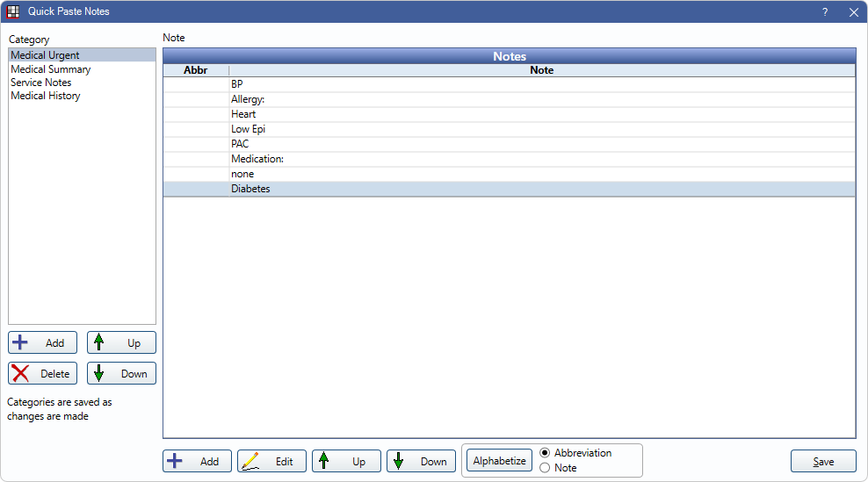
Task: Open the help question mark icon
Action: pos(825,12)
